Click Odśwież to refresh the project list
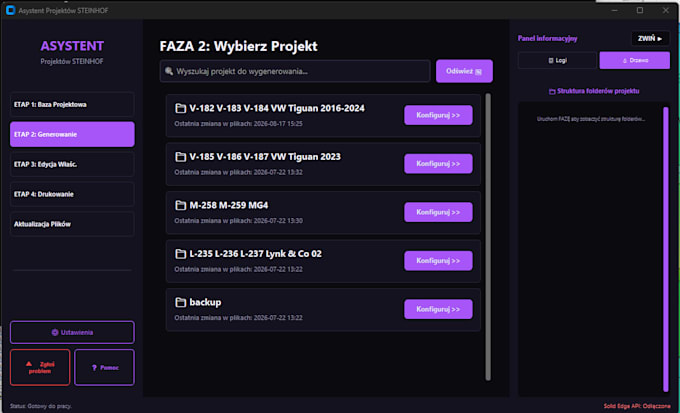680x413 pixels. point(464,71)
